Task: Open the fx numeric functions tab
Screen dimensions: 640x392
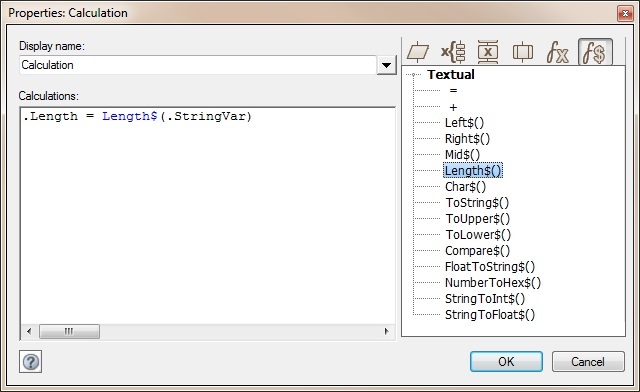Action: pos(557,52)
